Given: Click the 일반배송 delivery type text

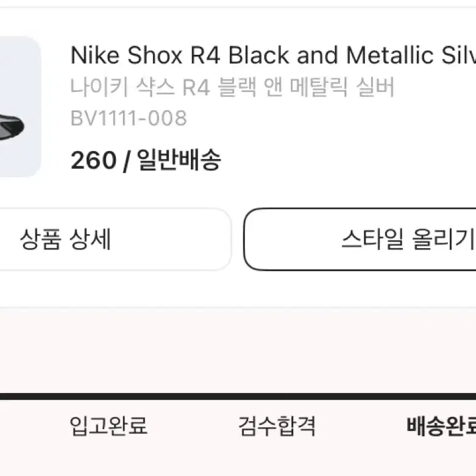Looking at the screenshot, I should click(x=179, y=160).
